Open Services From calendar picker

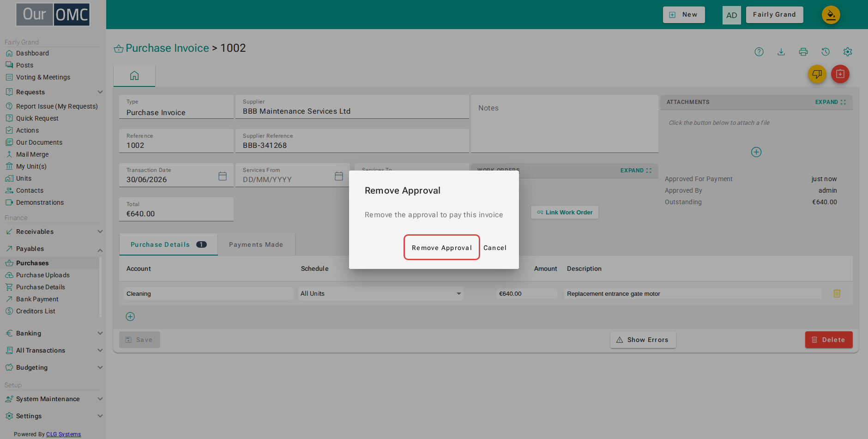coord(339,176)
